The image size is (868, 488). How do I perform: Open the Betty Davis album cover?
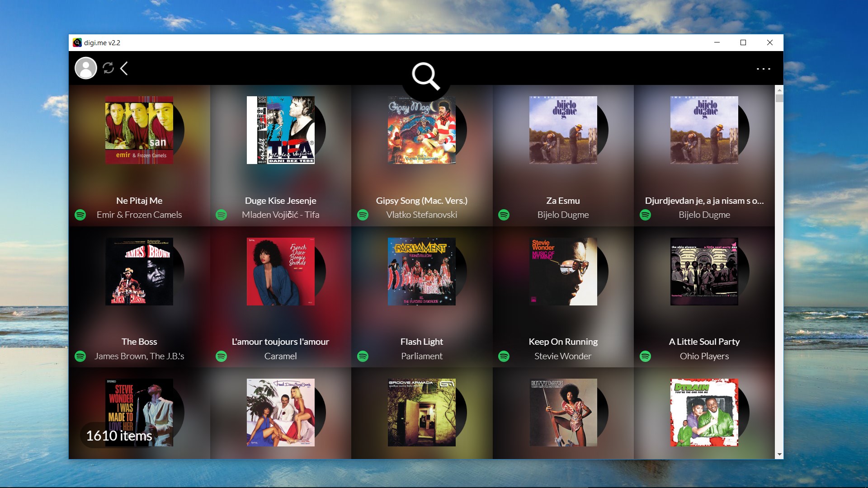pos(563,413)
